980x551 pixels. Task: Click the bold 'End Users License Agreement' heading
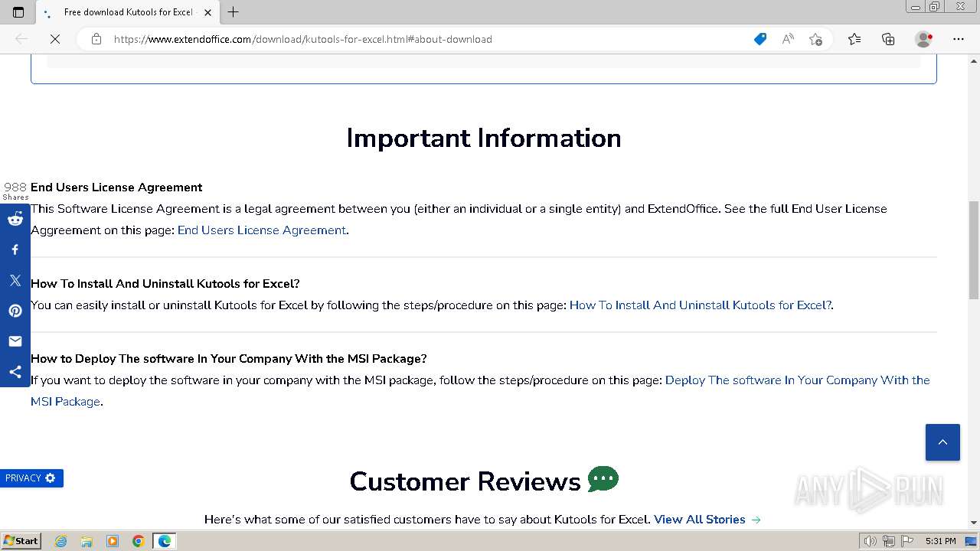[116, 187]
